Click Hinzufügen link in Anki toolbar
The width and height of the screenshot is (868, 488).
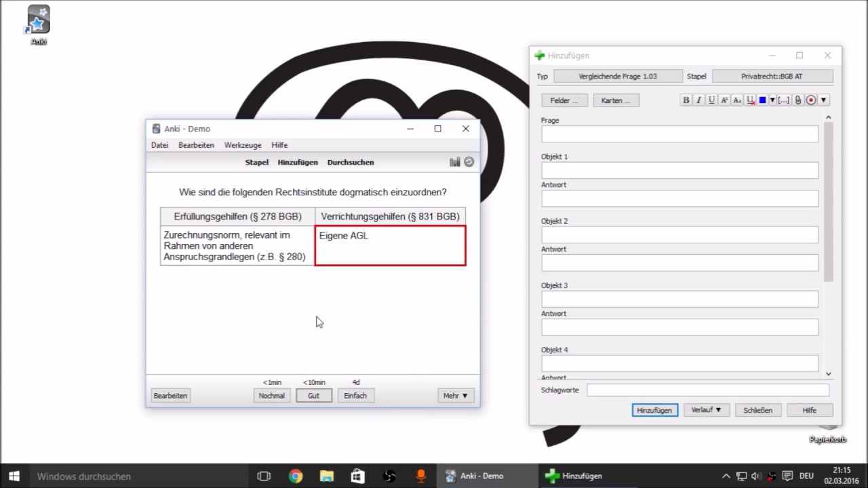298,162
